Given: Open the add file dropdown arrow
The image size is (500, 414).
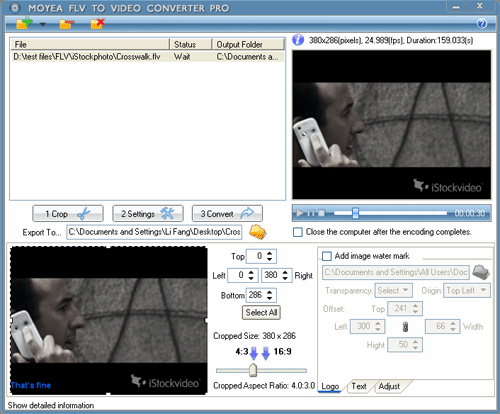Looking at the screenshot, I should click(43, 24).
